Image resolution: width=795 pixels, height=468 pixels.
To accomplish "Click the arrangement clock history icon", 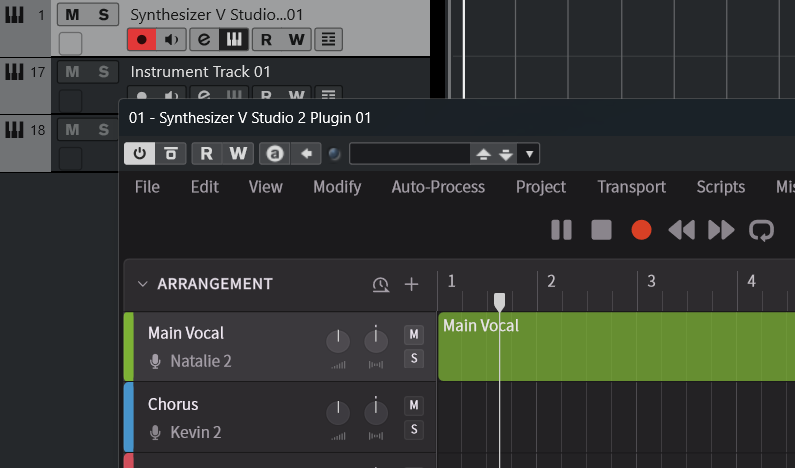I will 381,284.
